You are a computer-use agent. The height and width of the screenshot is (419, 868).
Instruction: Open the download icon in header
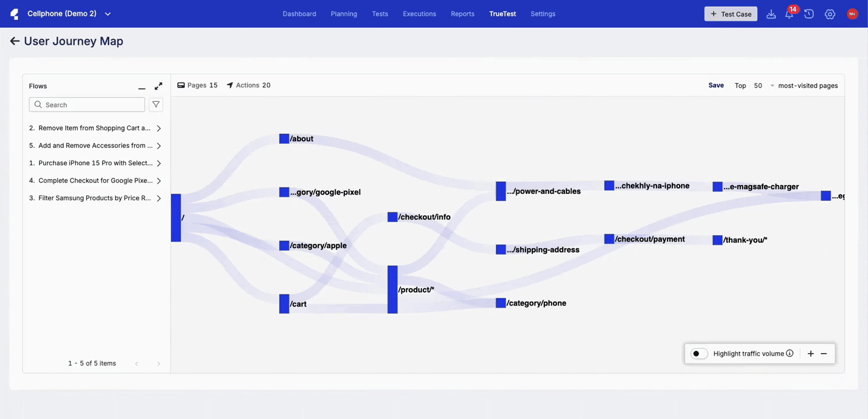click(x=771, y=14)
